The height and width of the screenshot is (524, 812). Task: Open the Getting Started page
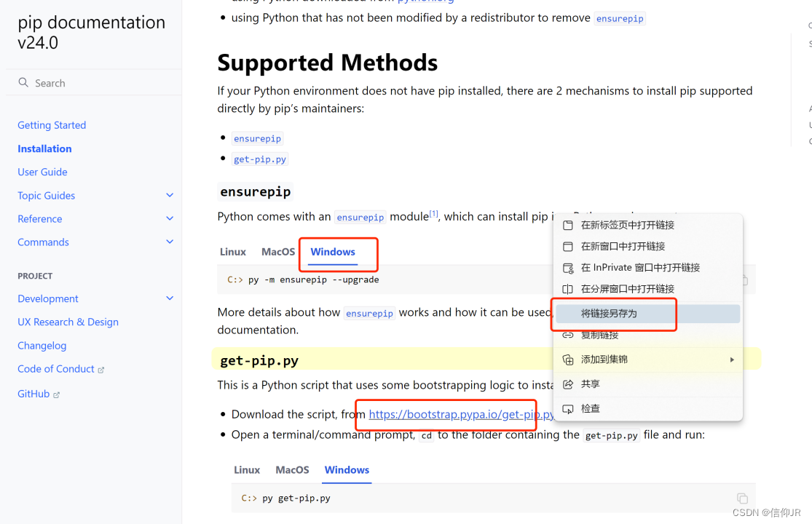pyautogui.click(x=52, y=125)
